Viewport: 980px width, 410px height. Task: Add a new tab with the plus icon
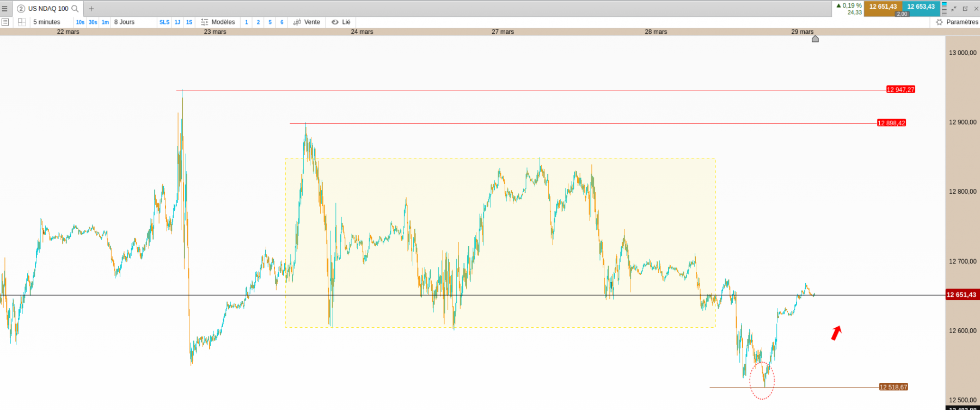point(91,9)
